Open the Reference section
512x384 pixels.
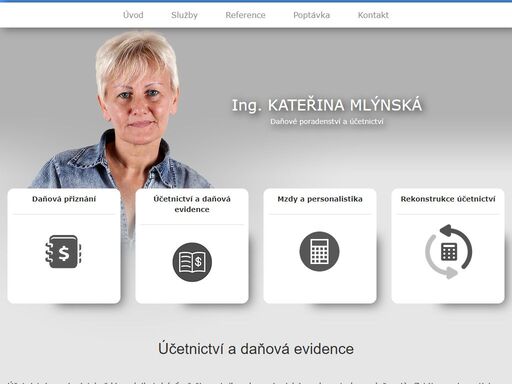(x=245, y=15)
